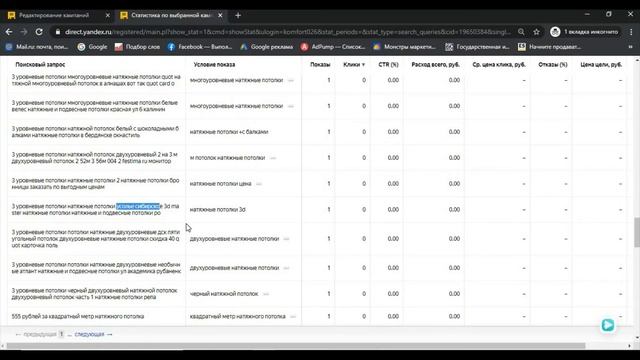Open Chrome three-dot menu
640x360 pixels.
(x=631, y=32)
